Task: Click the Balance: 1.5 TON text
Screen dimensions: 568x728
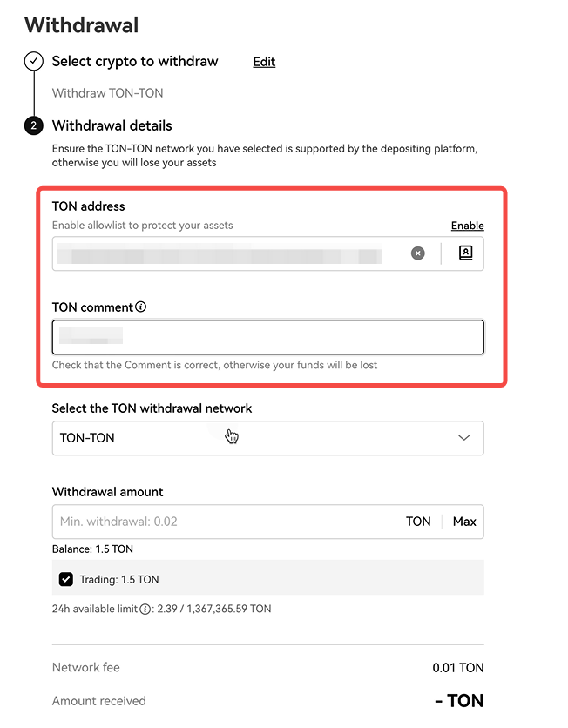Action: (92, 549)
